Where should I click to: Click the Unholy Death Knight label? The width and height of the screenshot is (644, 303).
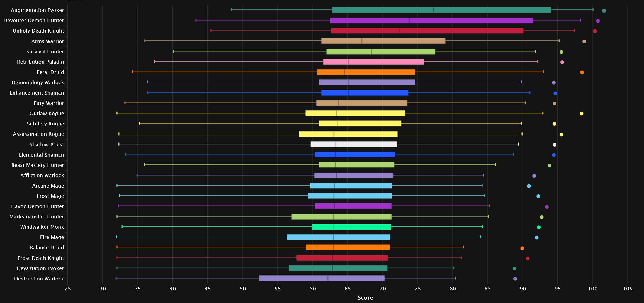[38, 31]
